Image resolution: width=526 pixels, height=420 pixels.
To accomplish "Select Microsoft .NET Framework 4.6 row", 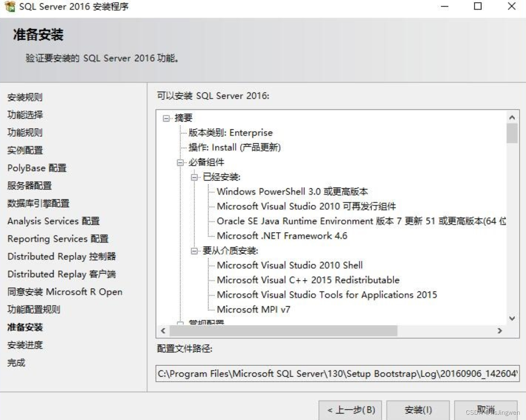I will (x=282, y=236).
